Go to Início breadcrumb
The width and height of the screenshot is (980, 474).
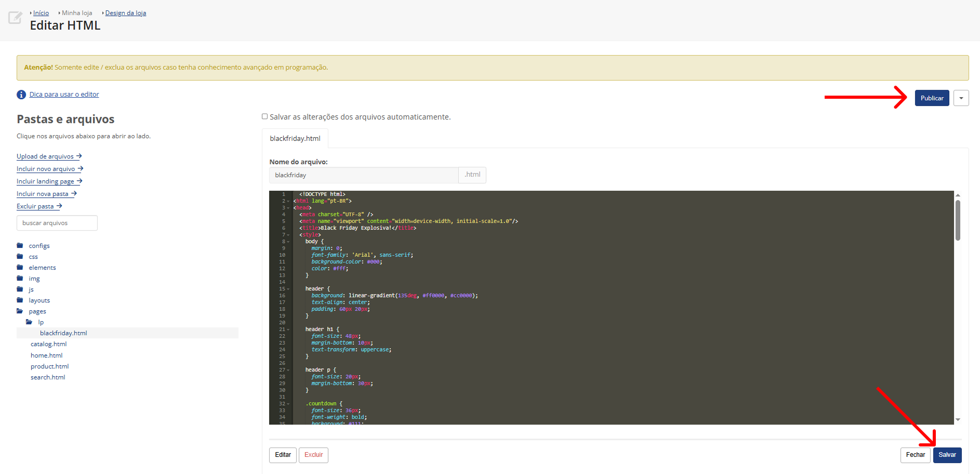point(41,13)
